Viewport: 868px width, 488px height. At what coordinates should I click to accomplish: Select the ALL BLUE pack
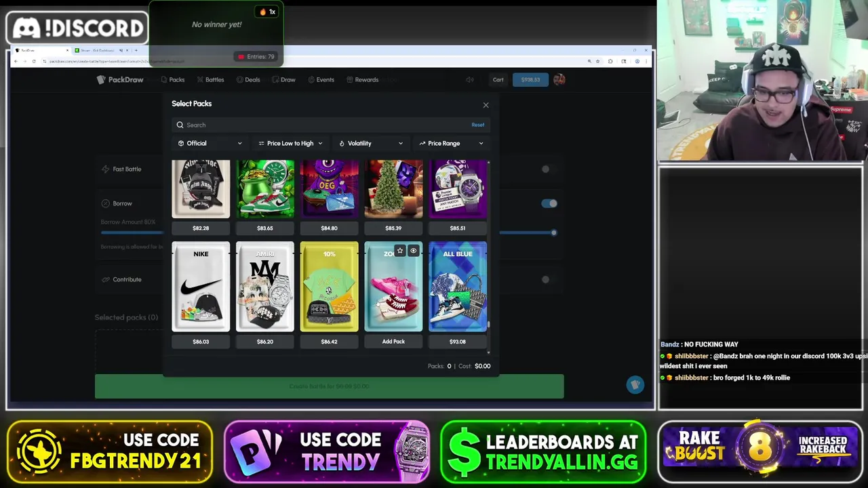tap(458, 287)
